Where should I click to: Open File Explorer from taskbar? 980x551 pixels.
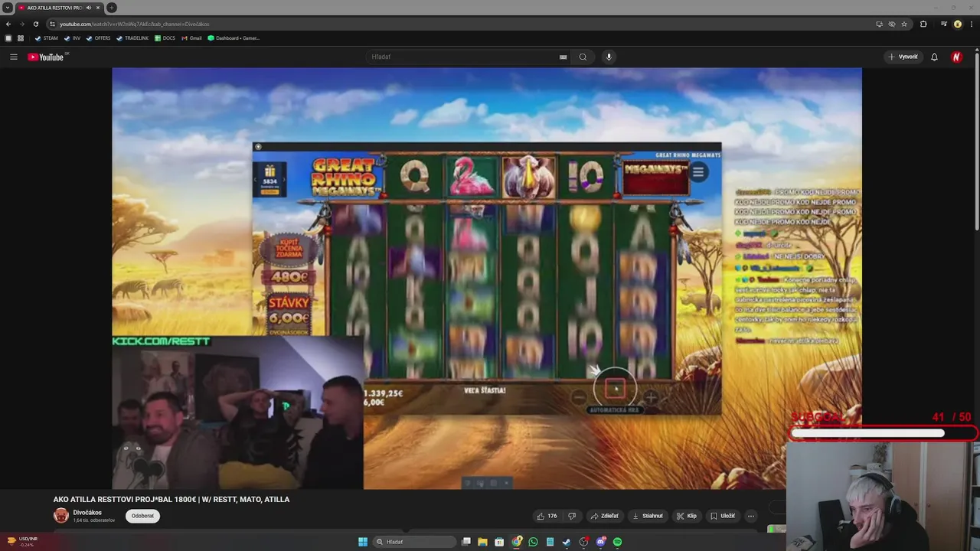(x=482, y=542)
